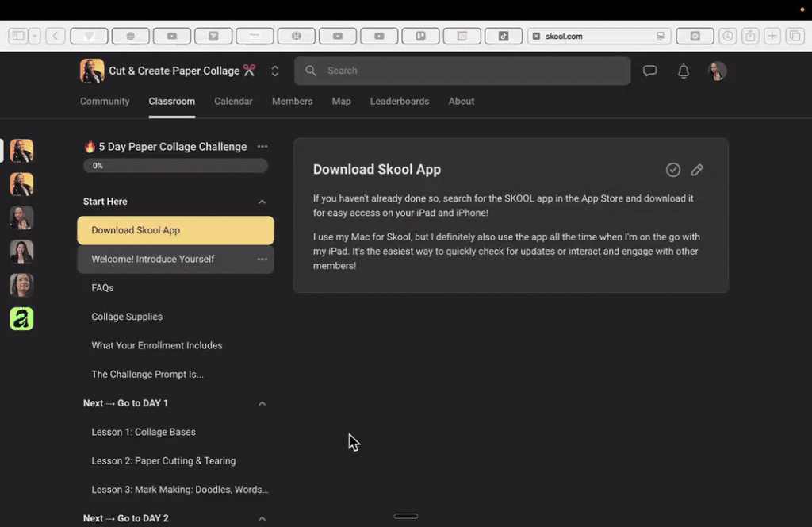The image size is (812, 527).
Task: Open group switcher up-down arrows
Action: pos(275,71)
